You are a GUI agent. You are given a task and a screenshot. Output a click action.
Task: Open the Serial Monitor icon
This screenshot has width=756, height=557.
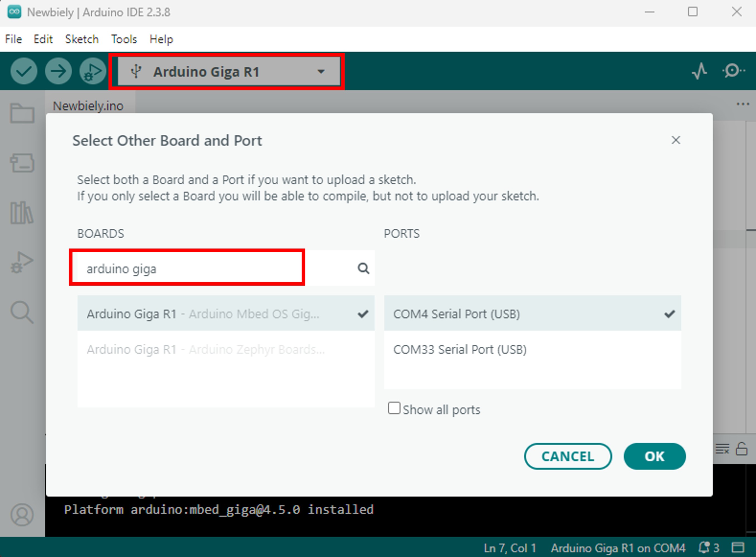pyautogui.click(x=733, y=71)
